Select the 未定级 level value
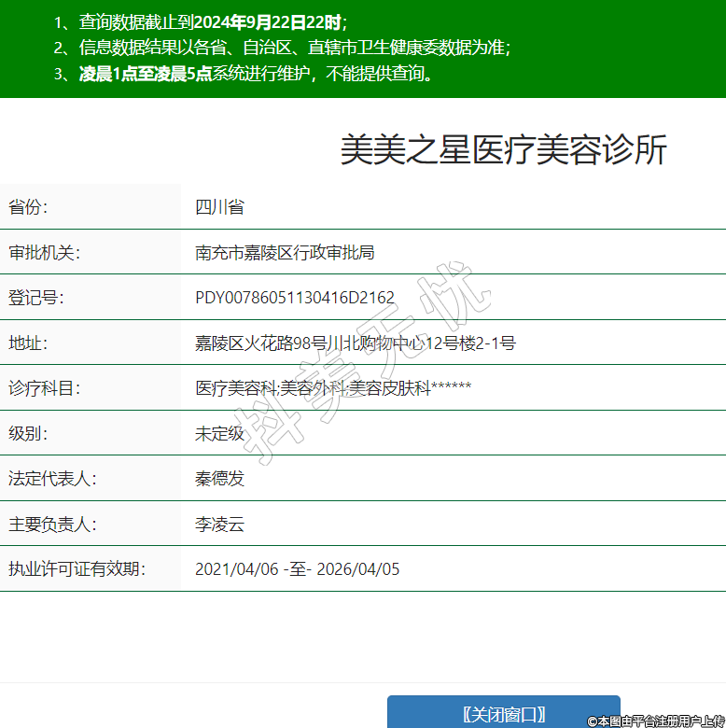 (219, 433)
